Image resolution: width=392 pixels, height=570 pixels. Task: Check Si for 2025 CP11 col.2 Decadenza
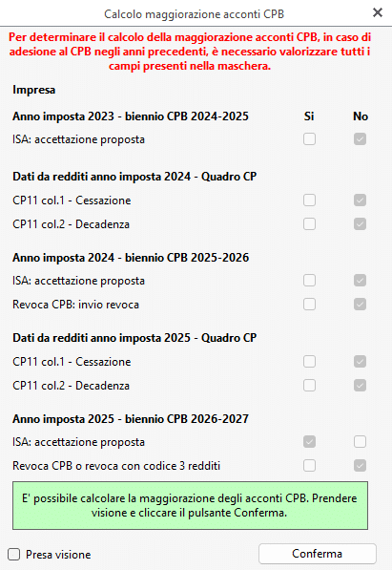(310, 386)
